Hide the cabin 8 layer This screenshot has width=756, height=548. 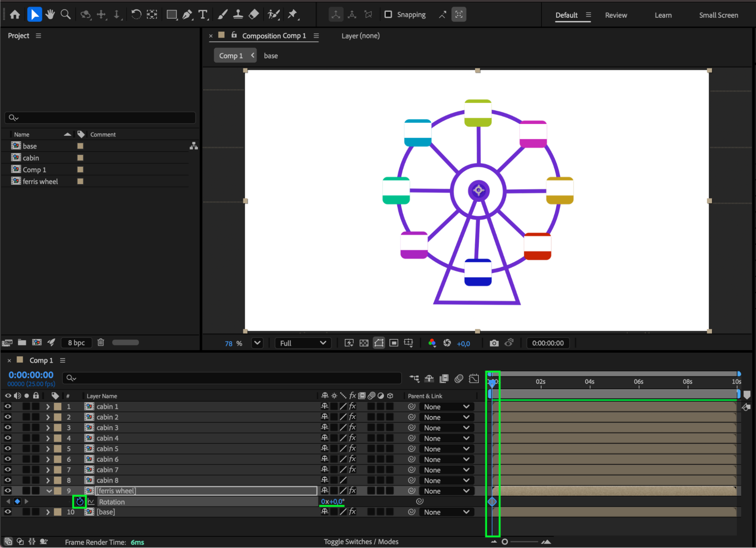click(8, 480)
